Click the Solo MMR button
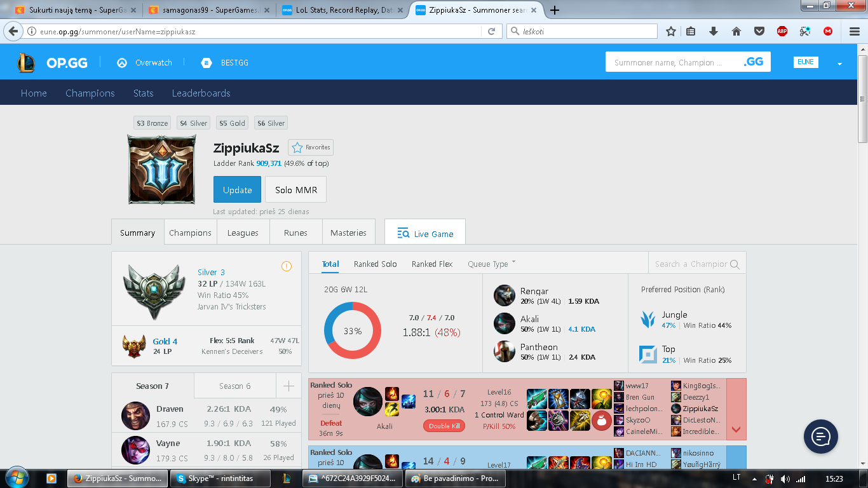This screenshot has height=488, width=868. pos(295,189)
